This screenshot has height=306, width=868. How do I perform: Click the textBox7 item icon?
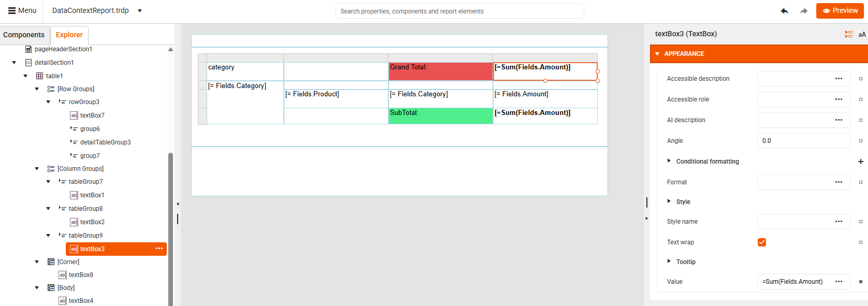74,115
